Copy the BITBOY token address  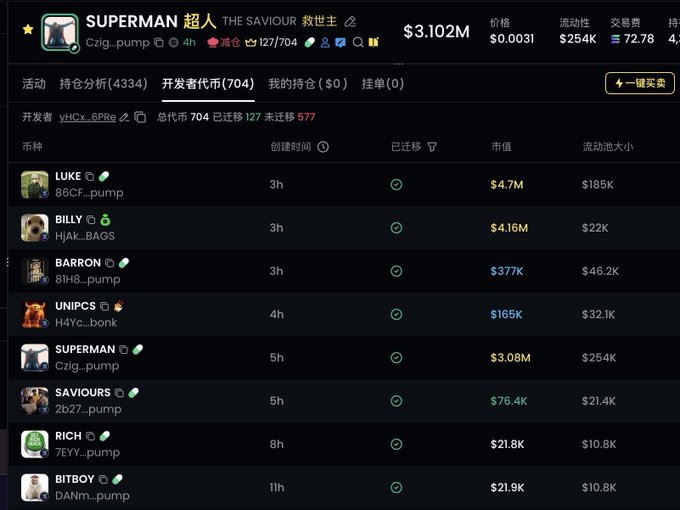click(x=103, y=480)
